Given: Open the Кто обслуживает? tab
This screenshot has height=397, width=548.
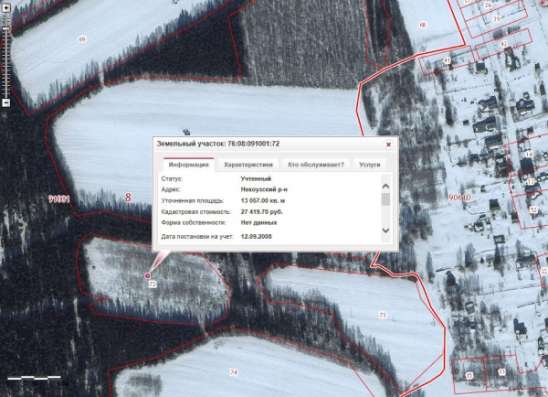Looking at the screenshot, I should point(316,165).
